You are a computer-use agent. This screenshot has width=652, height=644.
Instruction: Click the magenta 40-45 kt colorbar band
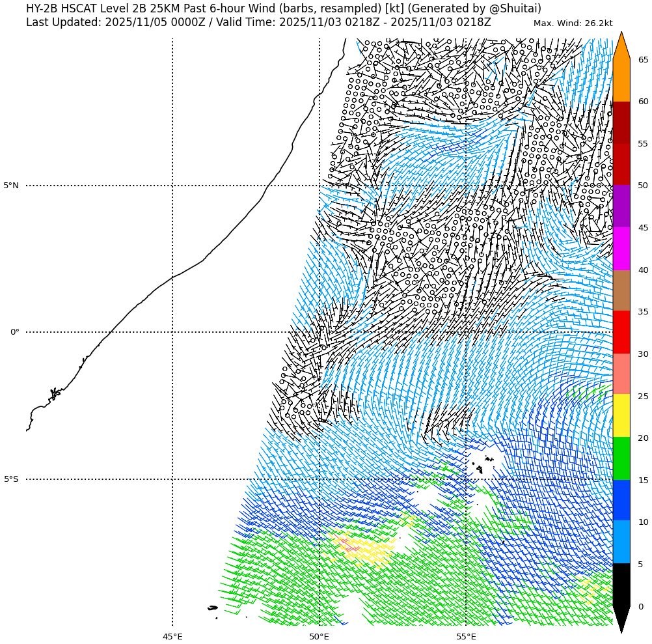621,249
